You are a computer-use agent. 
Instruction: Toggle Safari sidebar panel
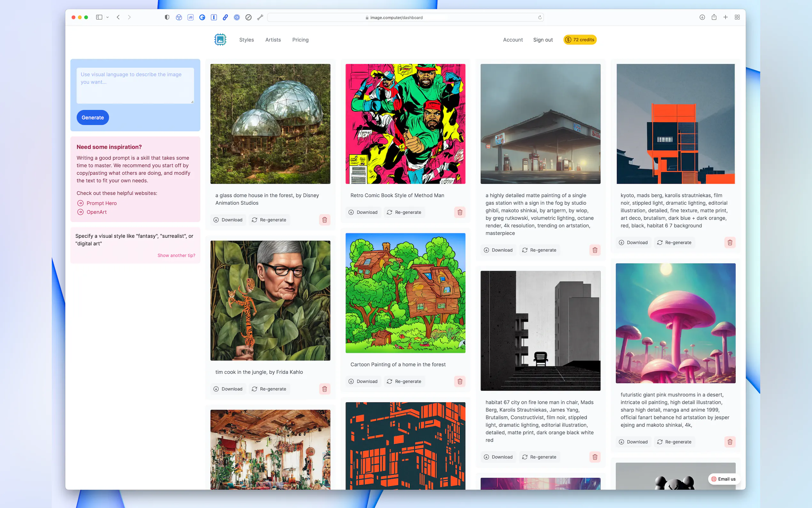pos(99,17)
